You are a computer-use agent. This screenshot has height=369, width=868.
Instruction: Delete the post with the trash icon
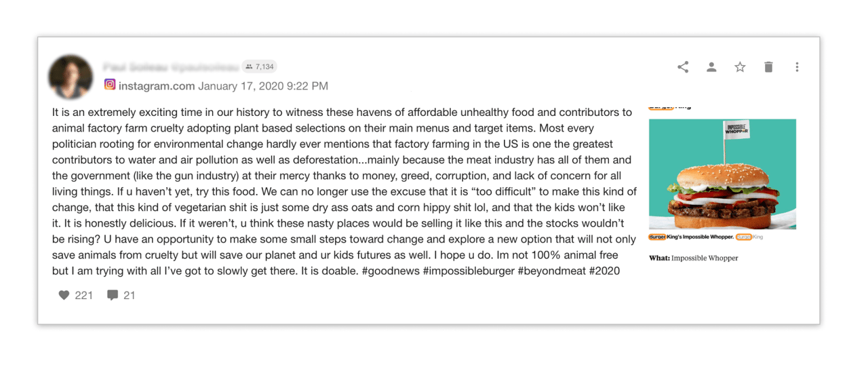pyautogui.click(x=768, y=67)
